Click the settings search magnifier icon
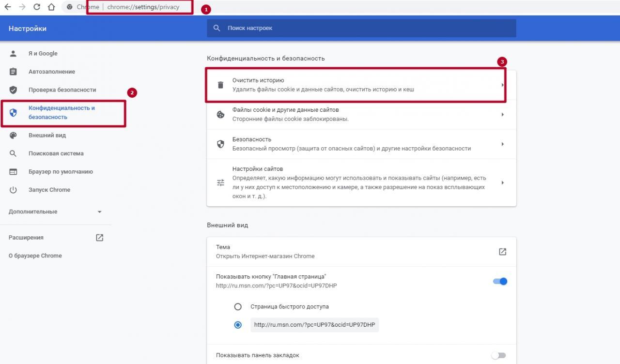 (217, 28)
